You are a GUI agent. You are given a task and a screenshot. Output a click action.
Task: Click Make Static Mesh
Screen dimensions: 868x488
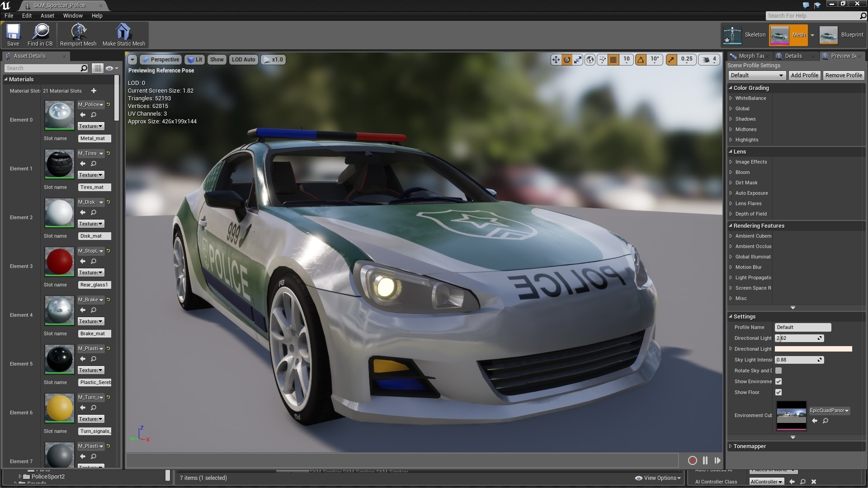coord(123,35)
